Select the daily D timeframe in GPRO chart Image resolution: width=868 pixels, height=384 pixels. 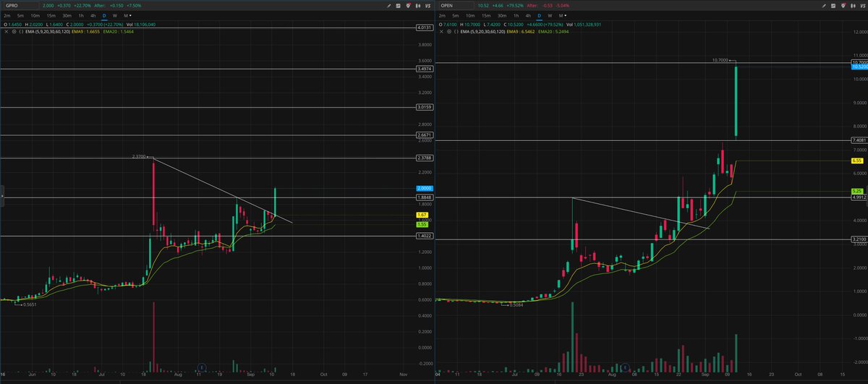tap(104, 15)
